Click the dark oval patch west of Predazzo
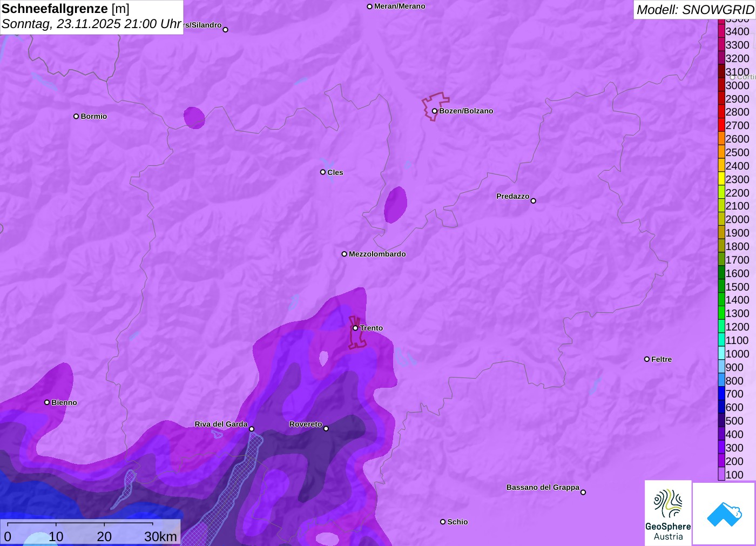This screenshot has height=546, width=756. point(395,205)
